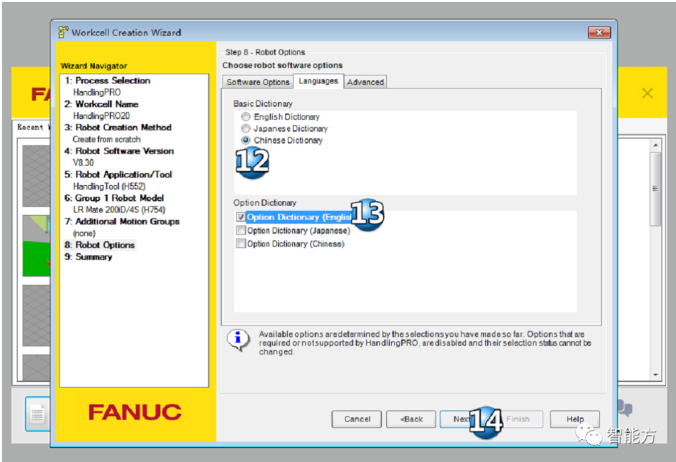Close the background FANUC start panel with X
The height and width of the screenshot is (462, 676).
(647, 93)
